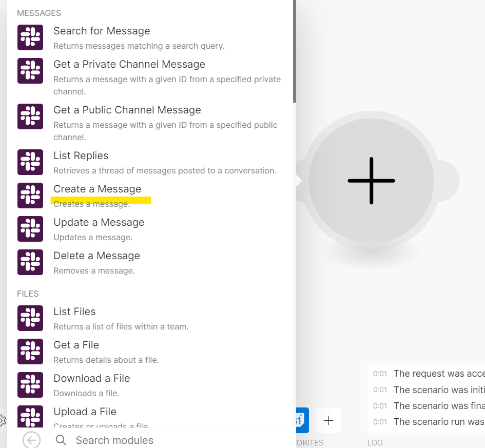
Task: Choose the "Update a Message" module
Action: [x=99, y=222]
